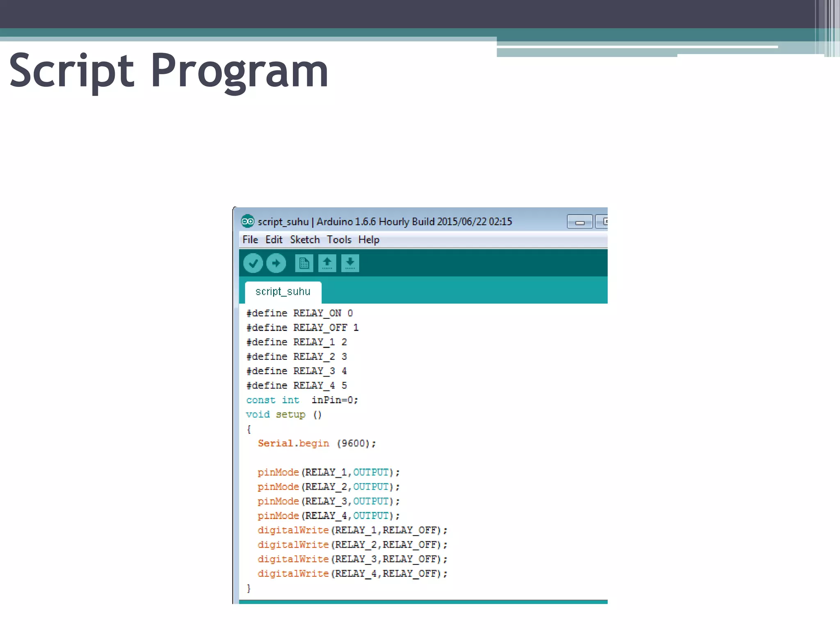840x630 pixels.
Task: Click the Upload arrow button
Action: (276, 263)
